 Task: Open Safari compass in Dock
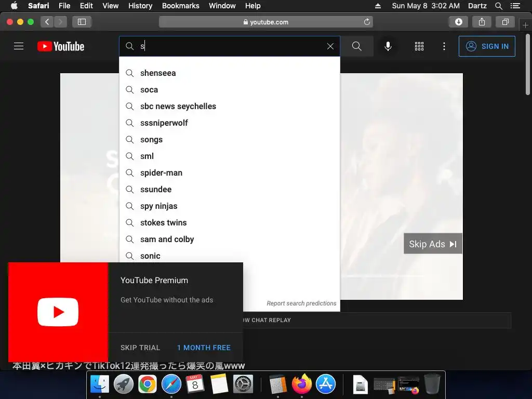point(171,384)
